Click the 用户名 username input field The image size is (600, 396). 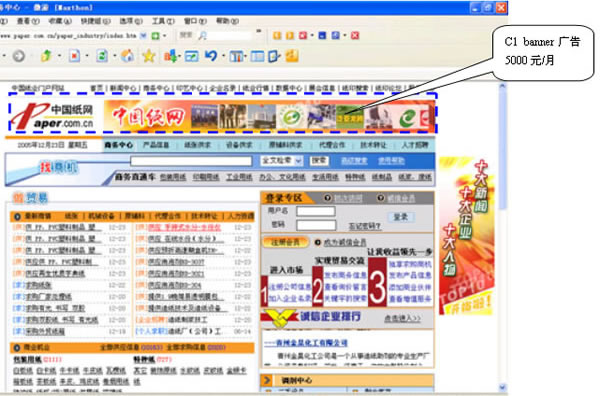coord(316,211)
